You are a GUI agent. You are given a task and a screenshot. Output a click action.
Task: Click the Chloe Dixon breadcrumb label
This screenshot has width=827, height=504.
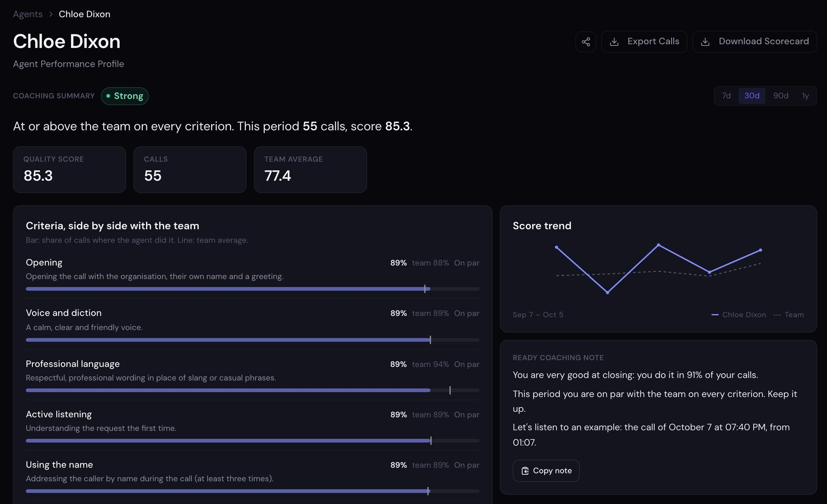click(84, 14)
